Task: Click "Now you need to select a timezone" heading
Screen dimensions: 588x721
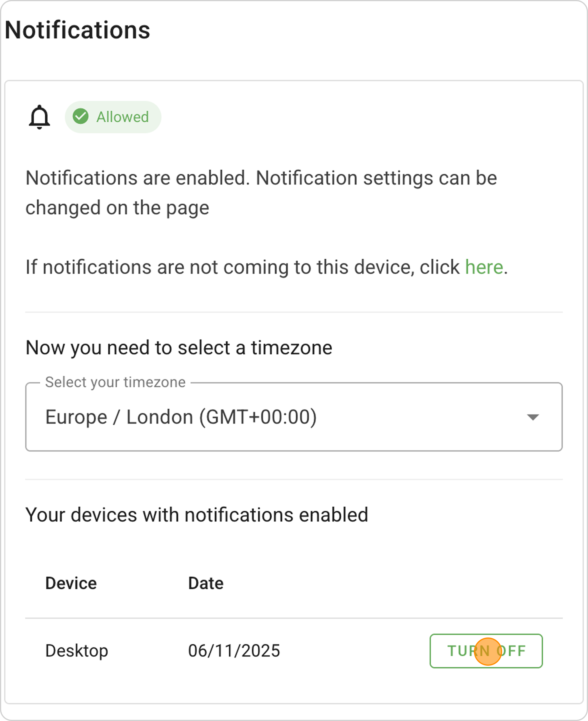Action: tap(179, 348)
